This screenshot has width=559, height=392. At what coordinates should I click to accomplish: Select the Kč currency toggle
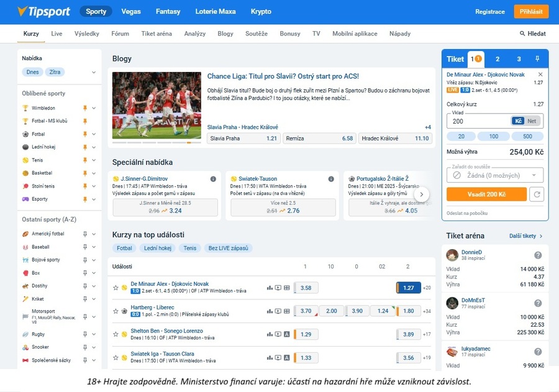(519, 121)
